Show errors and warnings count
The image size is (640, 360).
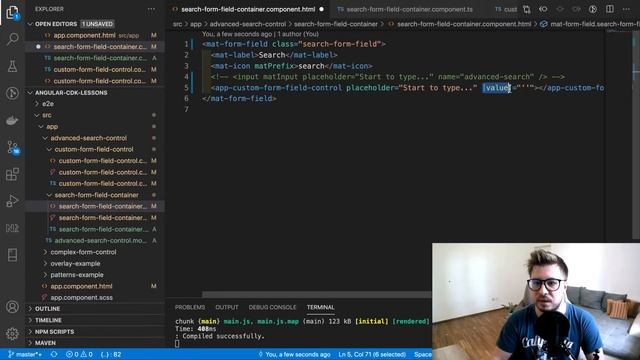click(x=79, y=354)
